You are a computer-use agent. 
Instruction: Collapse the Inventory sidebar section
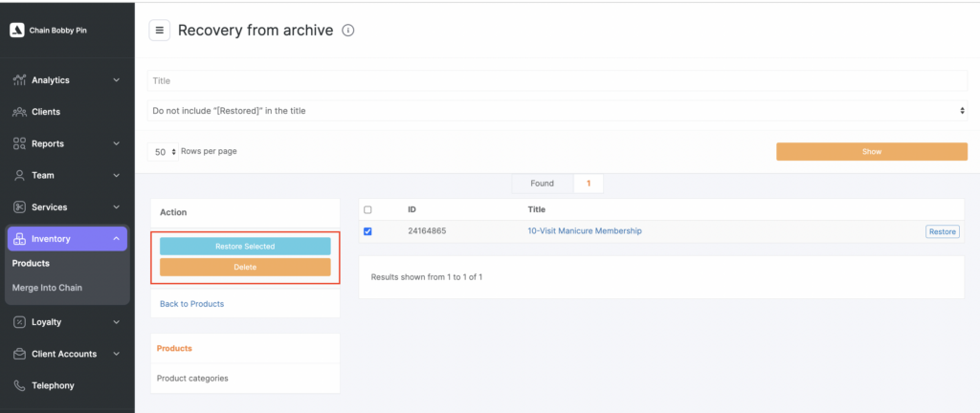116,239
